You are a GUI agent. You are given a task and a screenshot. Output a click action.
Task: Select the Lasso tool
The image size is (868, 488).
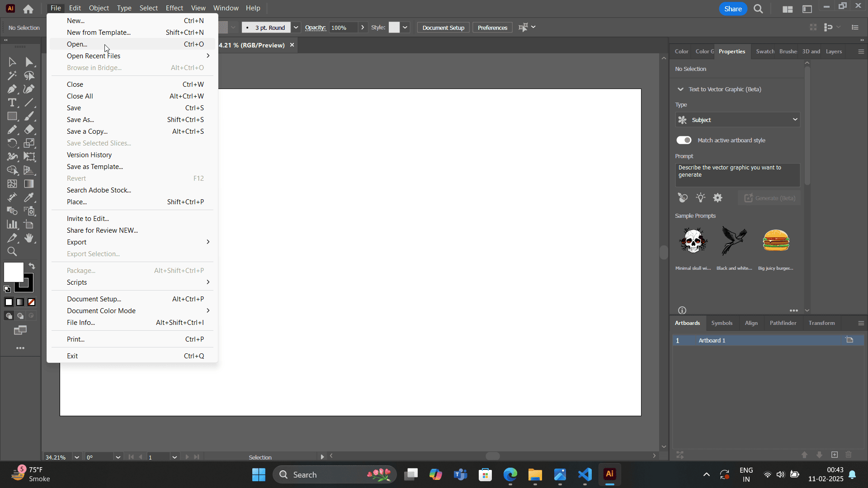click(29, 75)
